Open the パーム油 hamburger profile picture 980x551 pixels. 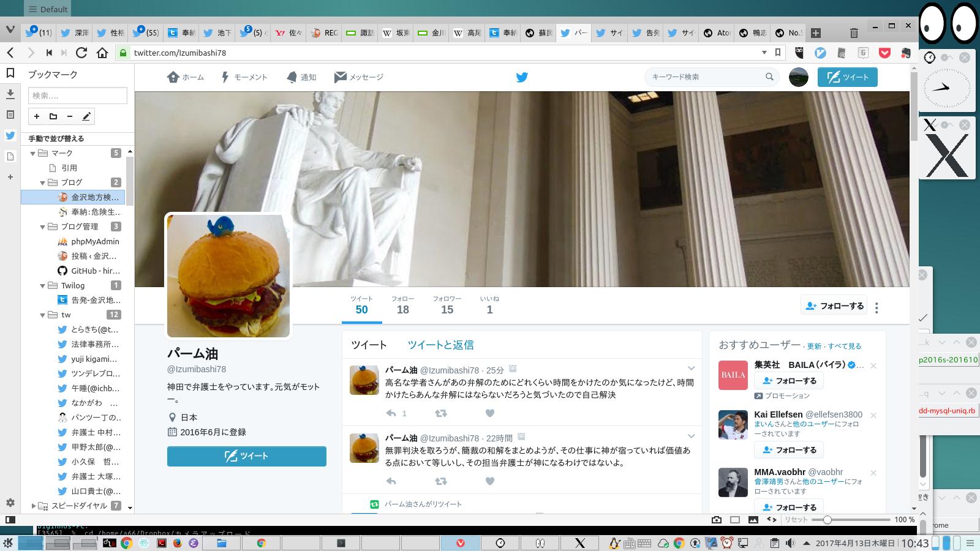228,276
